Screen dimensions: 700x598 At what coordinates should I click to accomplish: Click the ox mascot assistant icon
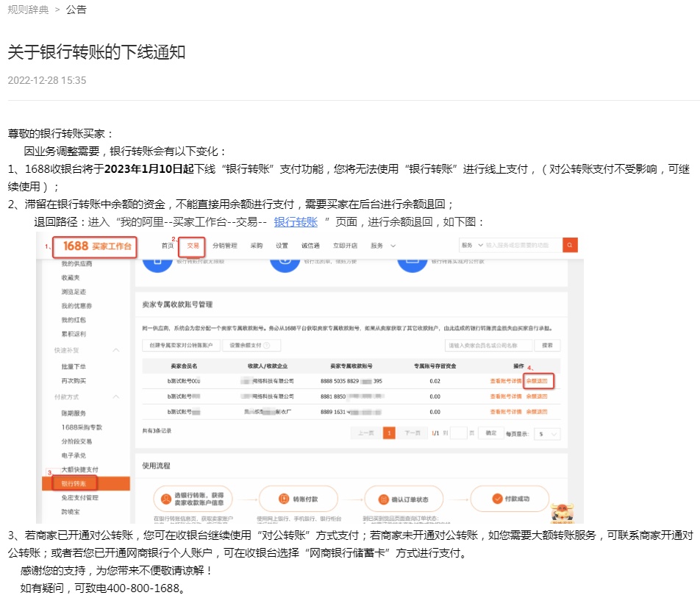(x=562, y=512)
